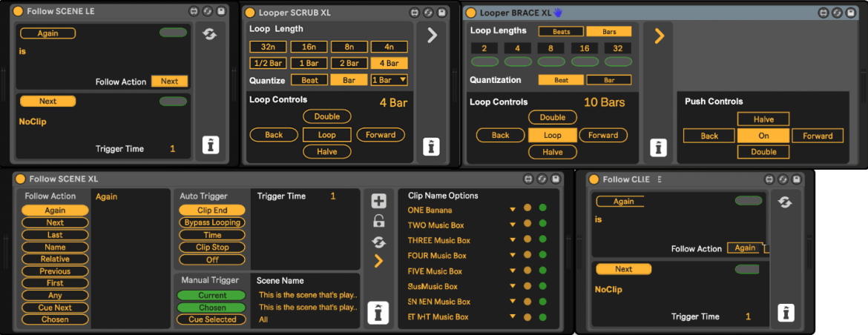Toggle the Follow CLIP device activator
Image resolution: width=868 pixels, height=335 pixels.
click(x=594, y=179)
